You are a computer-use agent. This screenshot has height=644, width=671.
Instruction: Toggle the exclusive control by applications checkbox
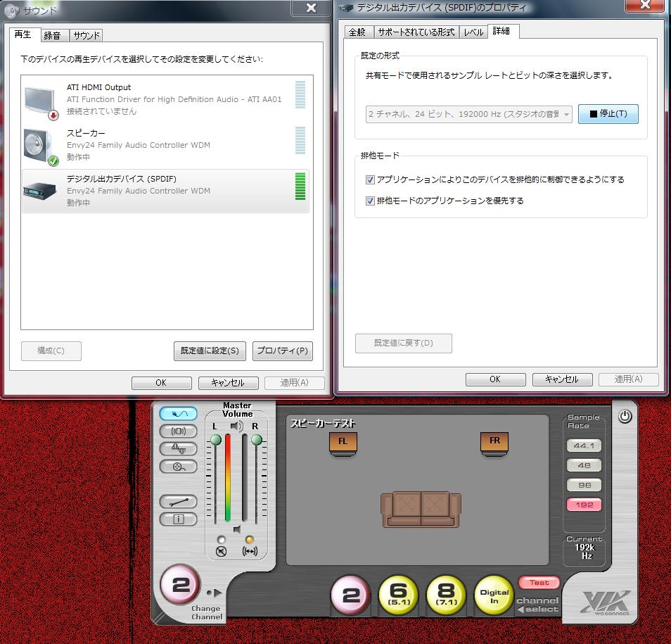click(x=370, y=180)
